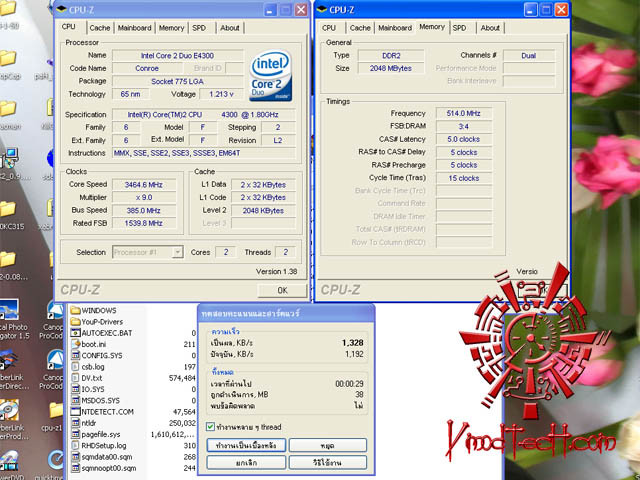Viewport: 640px width, 480px height.
Task: Click the left CPU-Z title bar icon
Action: (62, 9)
